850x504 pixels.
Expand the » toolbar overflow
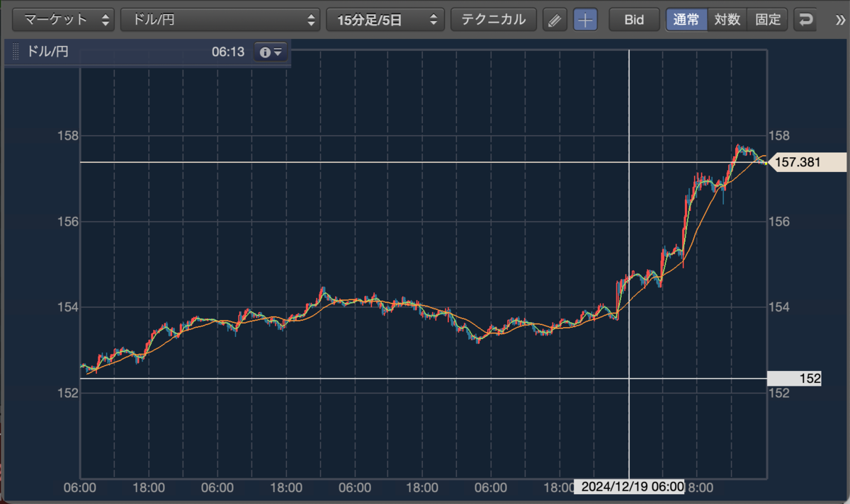(x=840, y=20)
